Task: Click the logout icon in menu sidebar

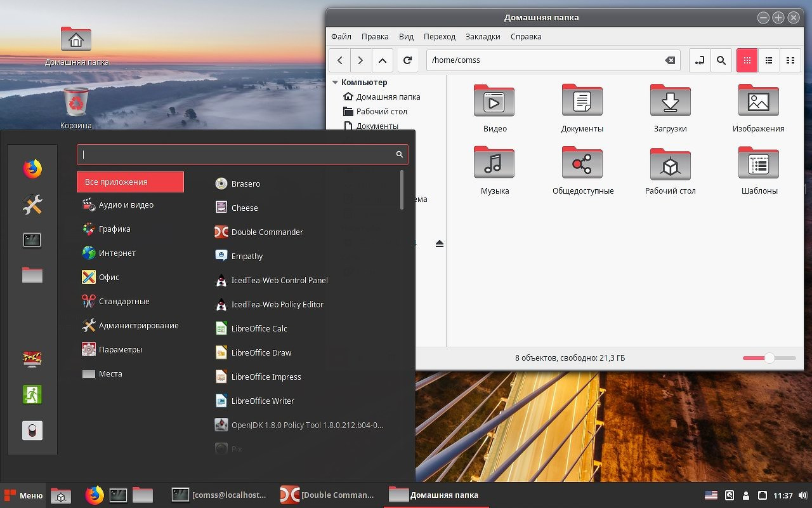Action: [x=32, y=394]
